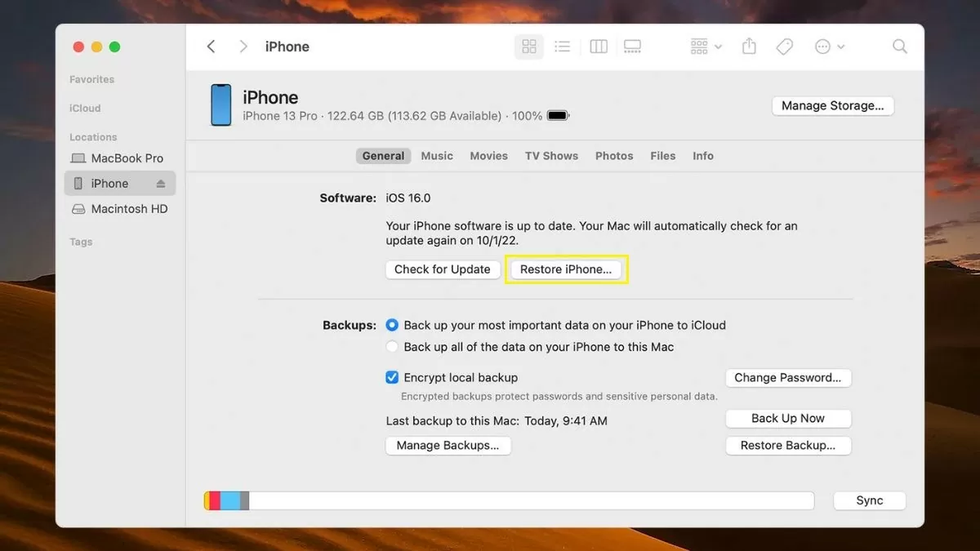Eject the iPhone from the sidebar
Image resolution: width=980 pixels, height=551 pixels.
click(x=159, y=183)
